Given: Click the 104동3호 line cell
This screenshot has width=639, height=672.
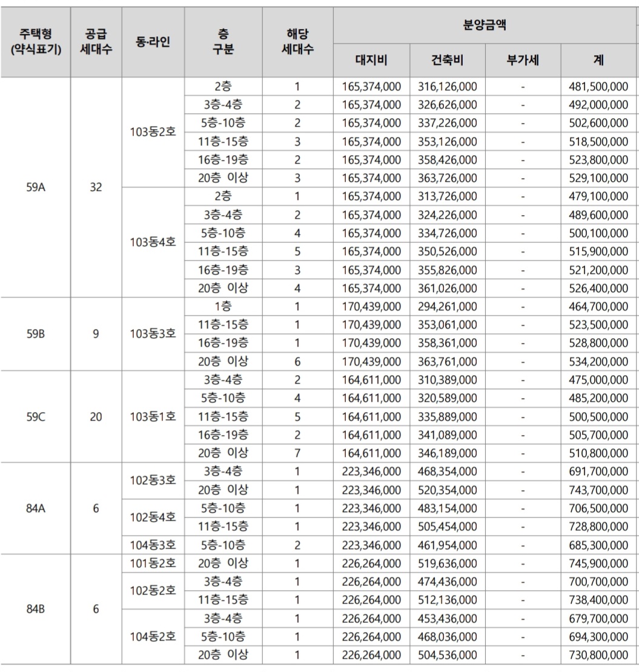Looking at the screenshot, I should pos(153,545).
